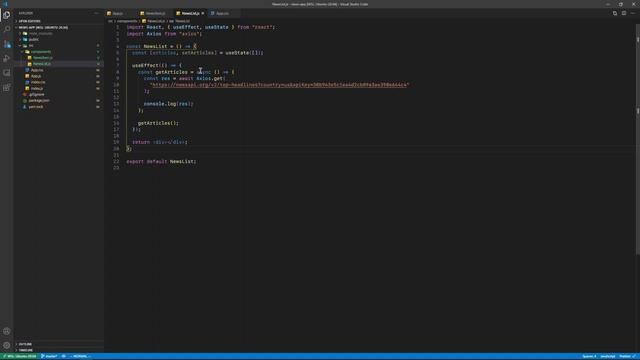Click the components breadcrumb segment
The image size is (640, 360).
click(x=127, y=21)
